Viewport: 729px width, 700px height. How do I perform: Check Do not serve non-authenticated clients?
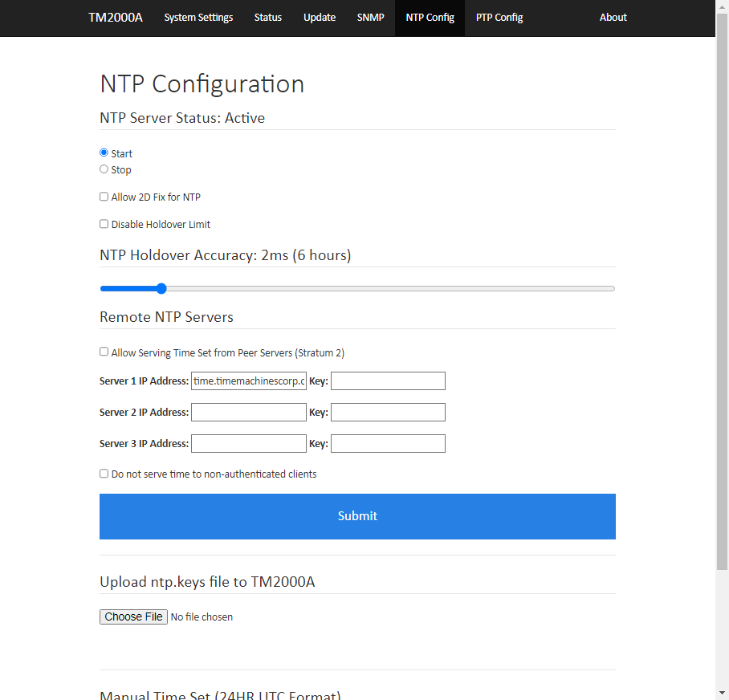(104, 474)
